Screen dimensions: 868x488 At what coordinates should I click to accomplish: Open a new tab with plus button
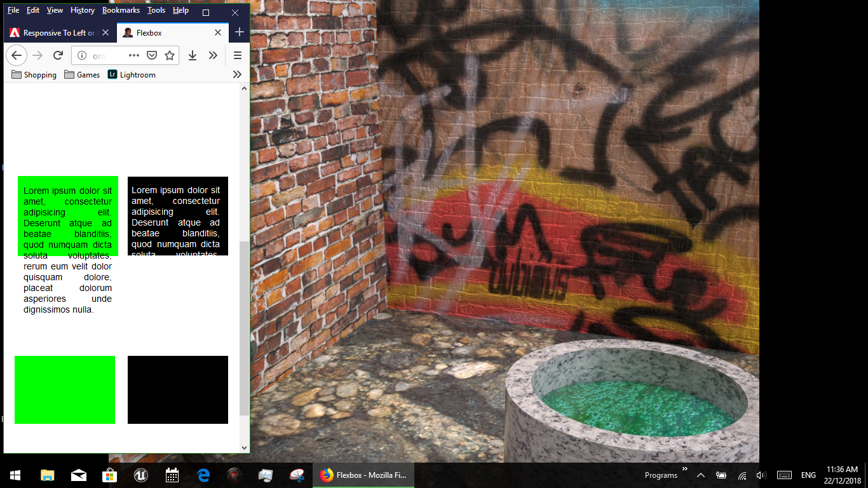coord(239,32)
